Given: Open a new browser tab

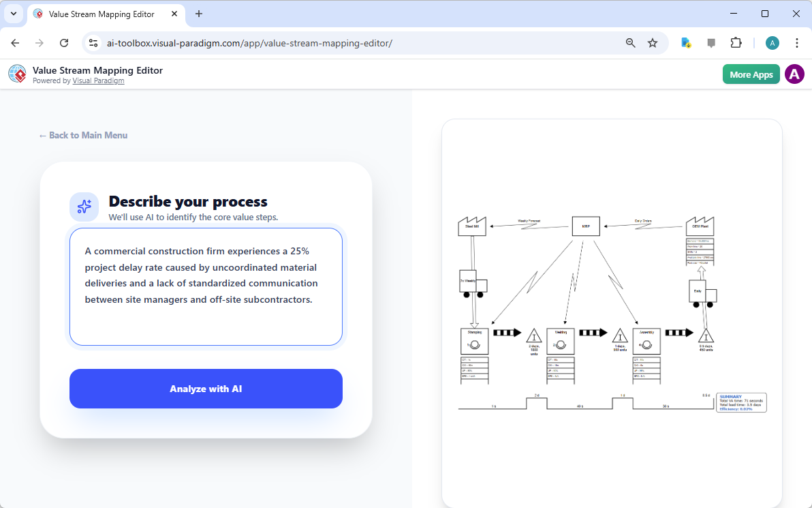Looking at the screenshot, I should pos(199,14).
